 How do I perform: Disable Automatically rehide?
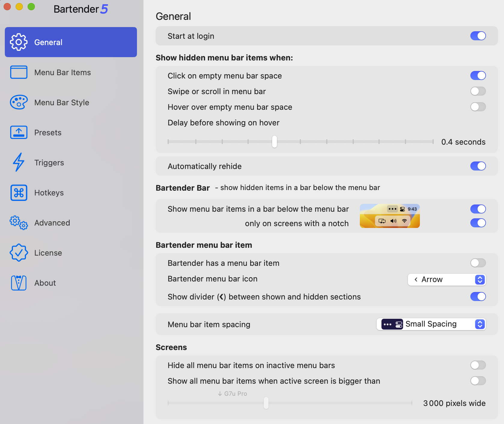pos(478,166)
